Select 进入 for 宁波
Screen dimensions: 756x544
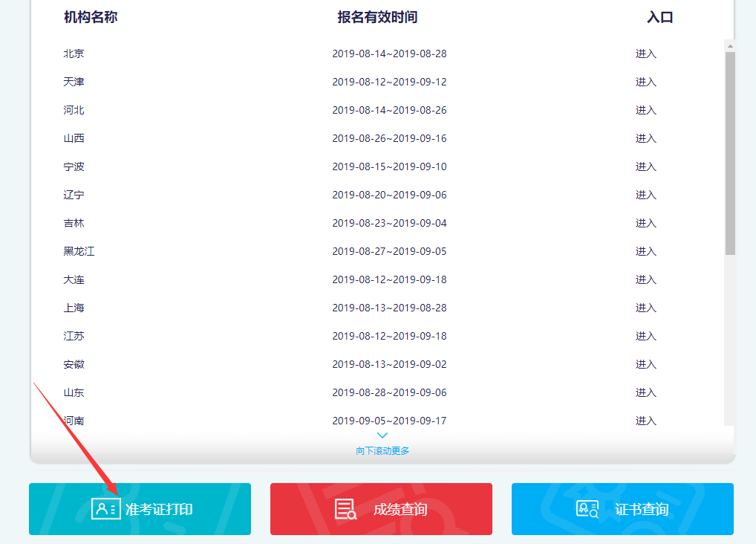645,166
